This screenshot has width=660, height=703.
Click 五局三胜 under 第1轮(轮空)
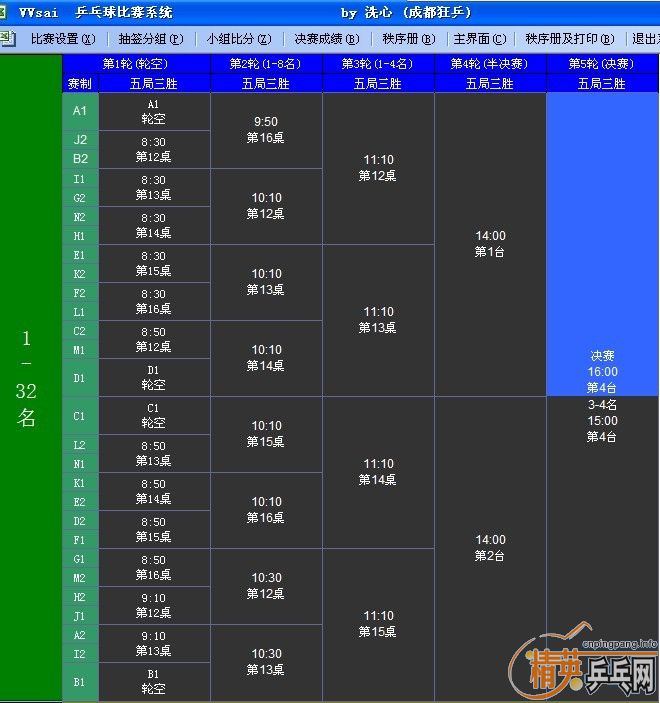coord(154,83)
